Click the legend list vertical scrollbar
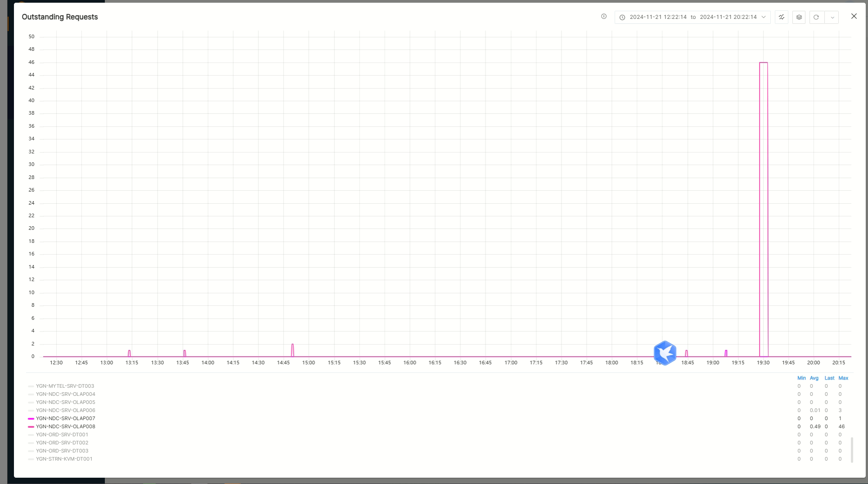The width and height of the screenshot is (868, 484). 852,449
